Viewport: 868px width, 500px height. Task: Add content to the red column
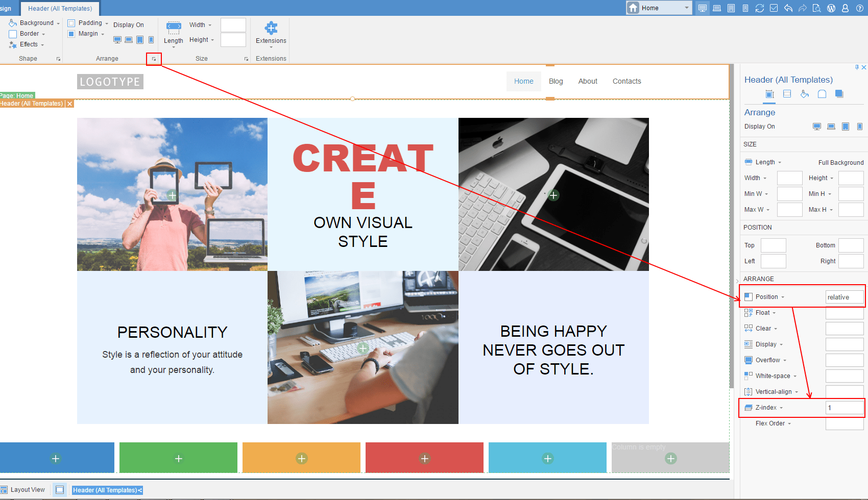click(x=425, y=459)
